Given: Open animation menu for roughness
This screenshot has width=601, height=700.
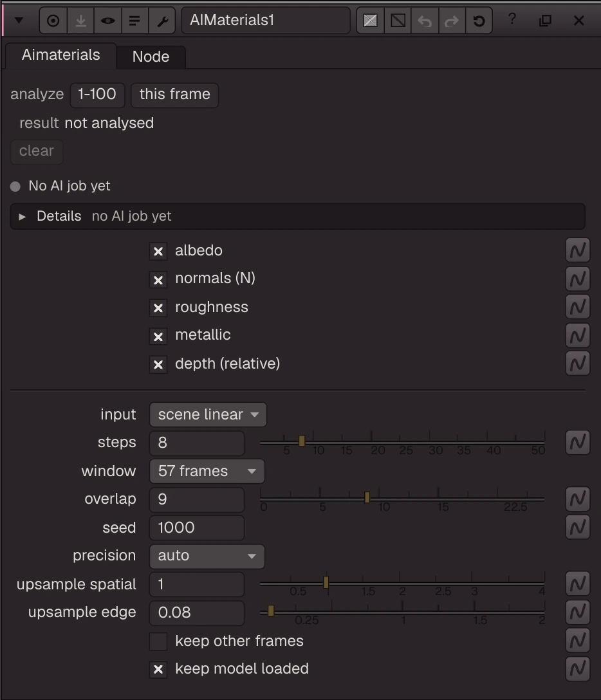Looking at the screenshot, I should 578,307.
